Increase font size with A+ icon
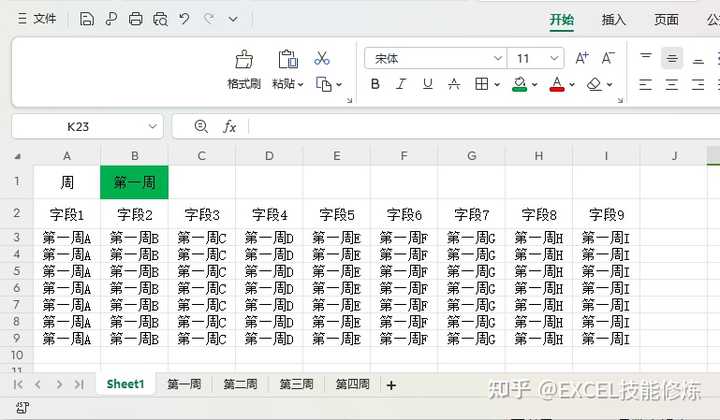720x420 pixels. tap(582, 58)
